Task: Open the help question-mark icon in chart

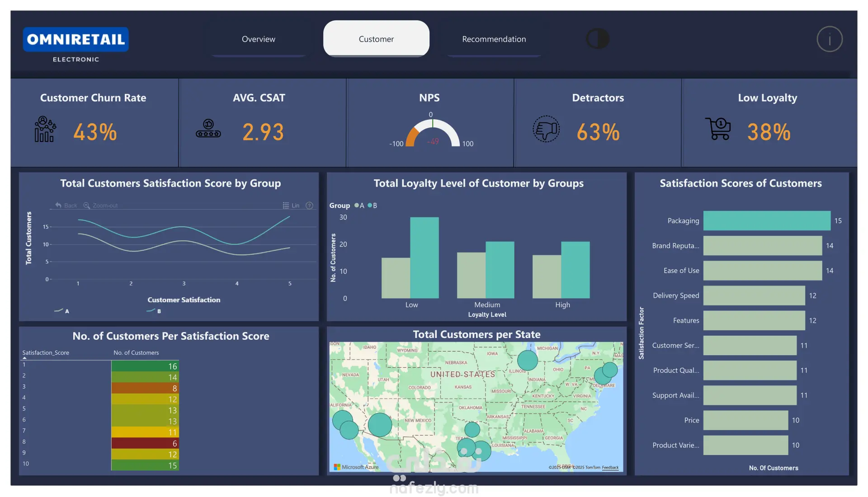Action: tap(309, 205)
